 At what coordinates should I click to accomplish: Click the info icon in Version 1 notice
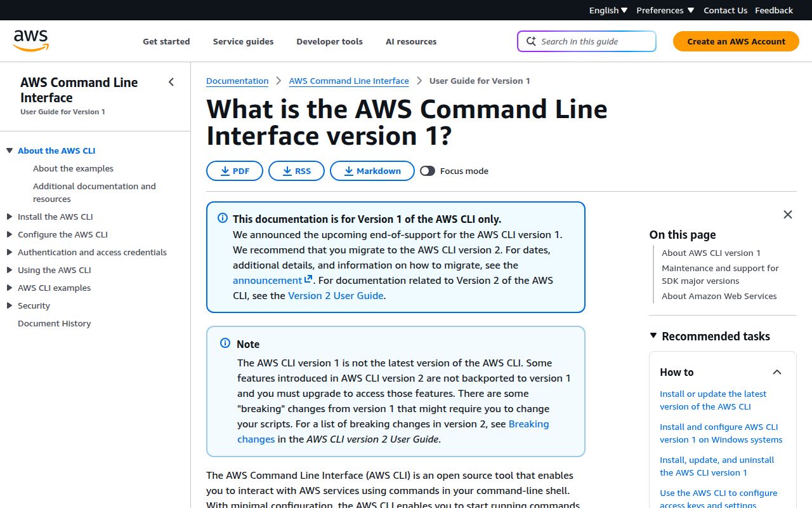point(223,218)
